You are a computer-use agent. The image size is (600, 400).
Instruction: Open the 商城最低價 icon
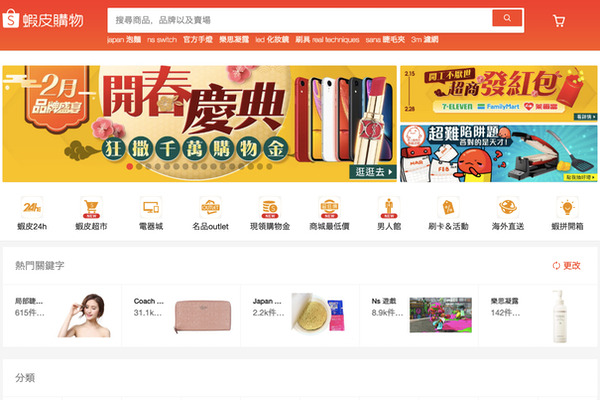[329, 207]
